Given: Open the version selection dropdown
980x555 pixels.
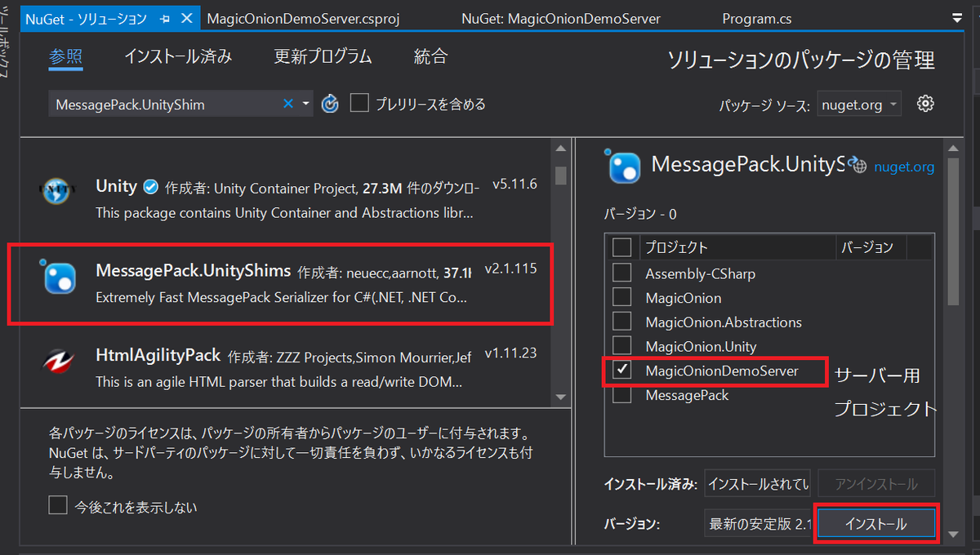Looking at the screenshot, I should (x=757, y=524).
